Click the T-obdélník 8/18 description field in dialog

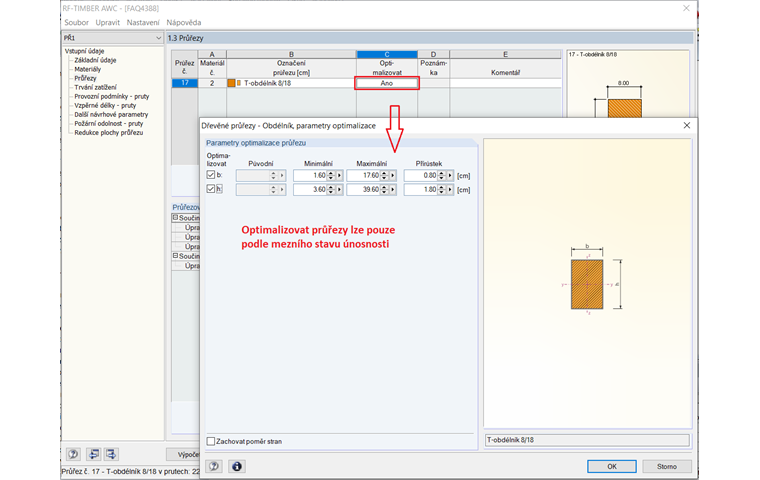point(587,440)
